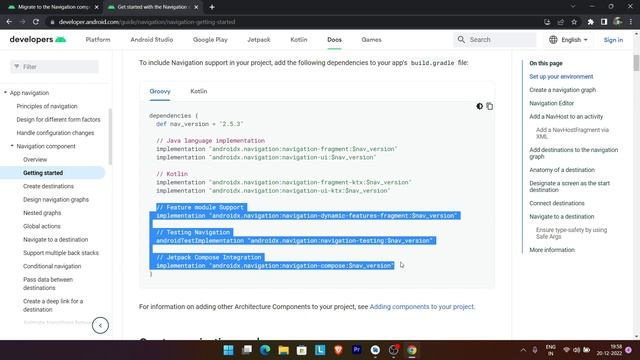This screenshot has width=640, height=360.
Task: Open the Jetpack header tab
Action: coord(259,40)
